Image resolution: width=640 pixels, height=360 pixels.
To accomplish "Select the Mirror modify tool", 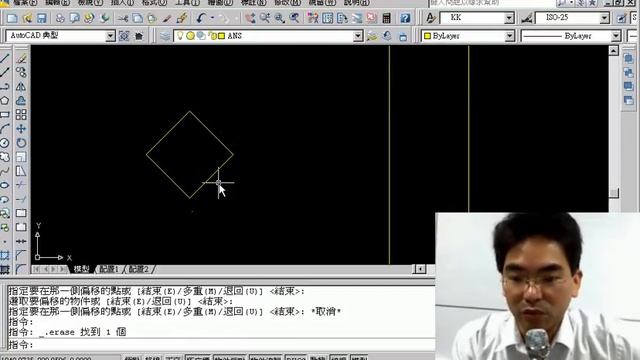I will pyautogui.click(x=21, y=87).
